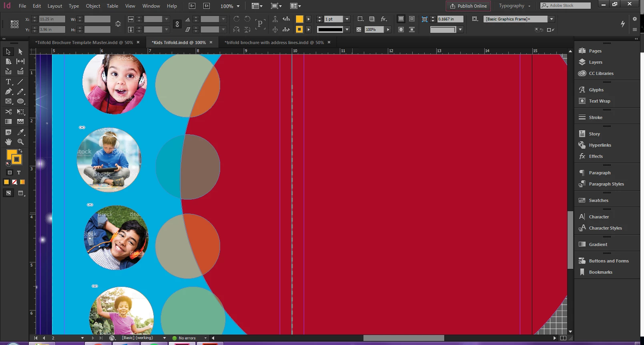Select the Pencil tool
The width and height of the screenshot is (644, 345).
(20, 92)
